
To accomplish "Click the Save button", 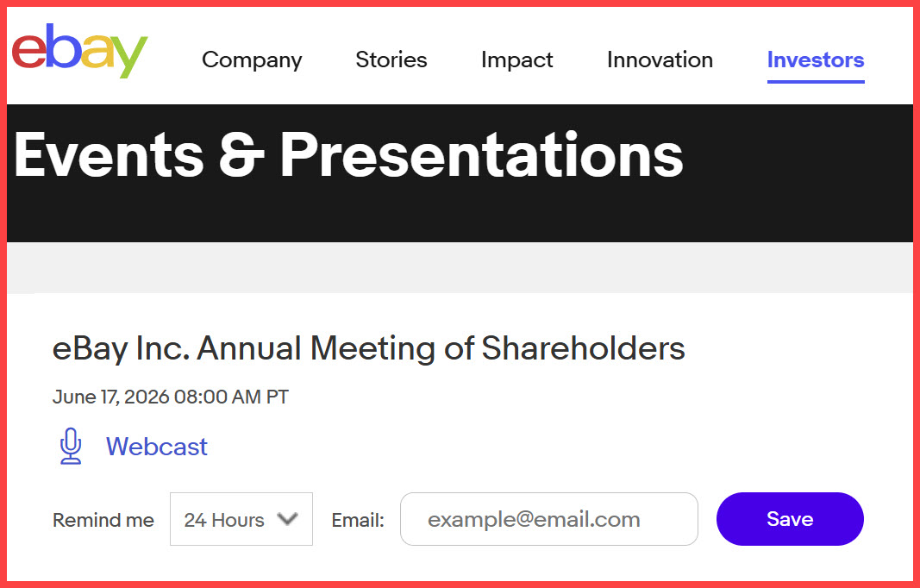I will pos(790,519).
